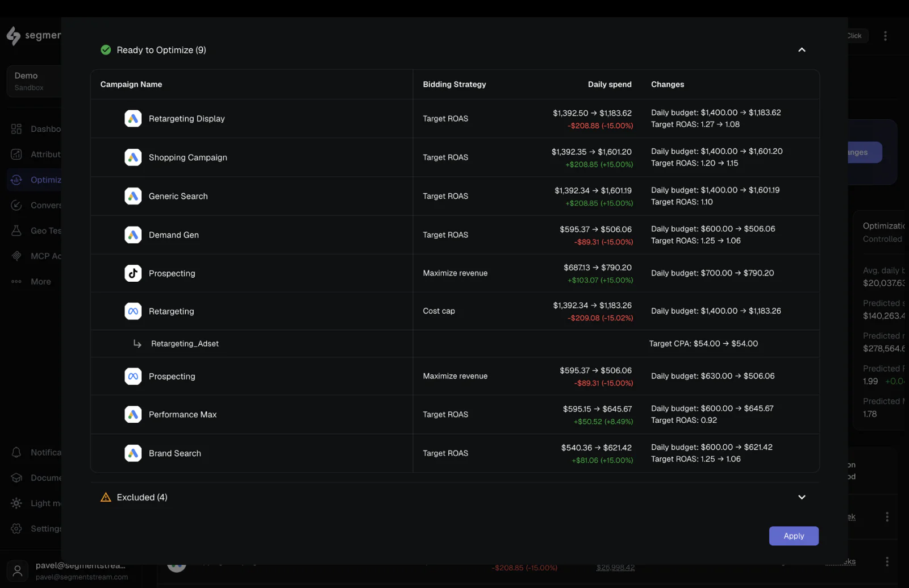909x588 pixels.
Task: Click the Target CPA: $54.00 → $54.00 text
Action: pos(703,344)
